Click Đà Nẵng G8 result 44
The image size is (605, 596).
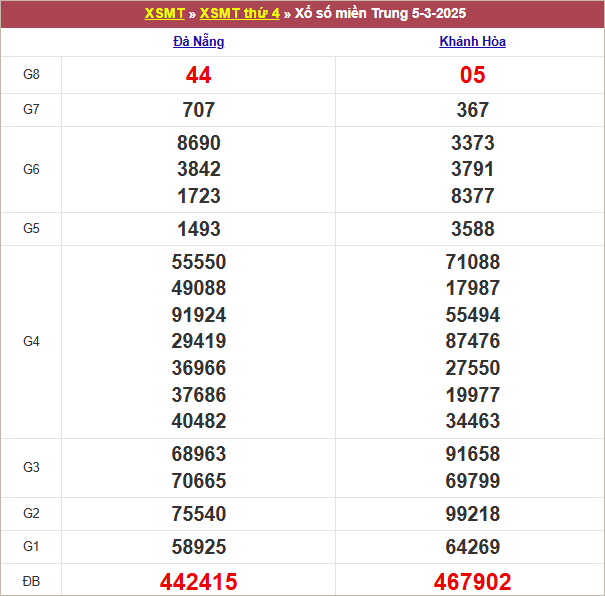[x=199, y=75]
